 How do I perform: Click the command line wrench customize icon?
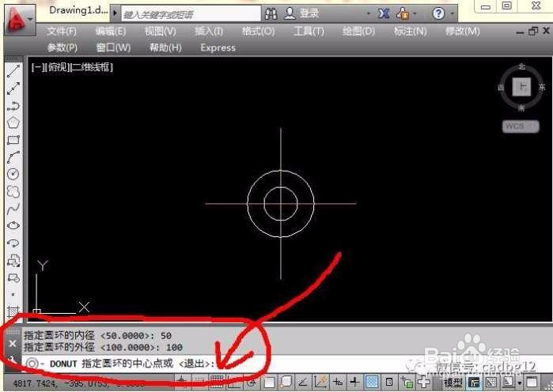tap(12, 360)
